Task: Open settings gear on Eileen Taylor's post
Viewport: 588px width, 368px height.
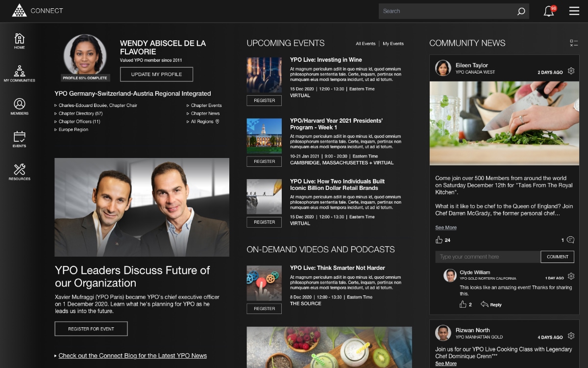Action: tap(571, 71)
